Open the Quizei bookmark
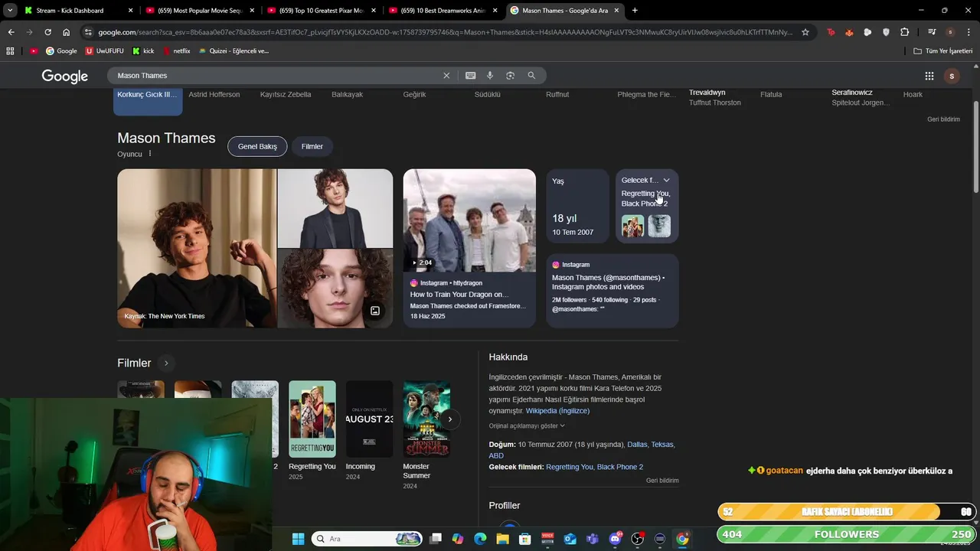Image resolution: width=980 pixels, height=551 pixels. point(234,51)
